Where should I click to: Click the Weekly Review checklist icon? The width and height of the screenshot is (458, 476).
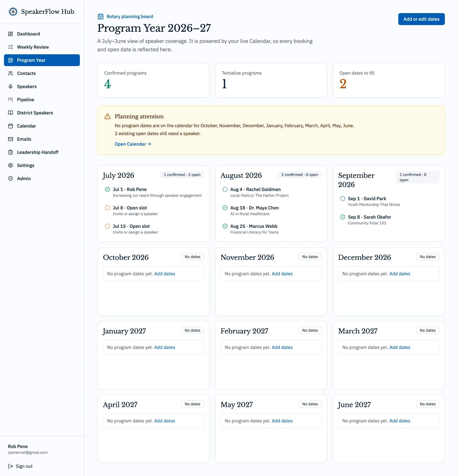click(x=10, y=47)
